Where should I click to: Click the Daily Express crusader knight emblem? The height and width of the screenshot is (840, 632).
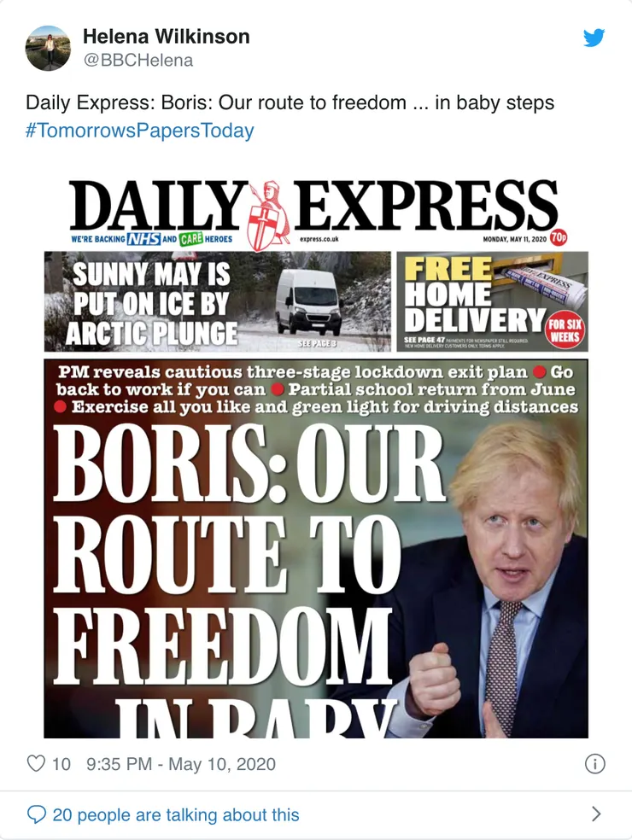tap(269, 214)
